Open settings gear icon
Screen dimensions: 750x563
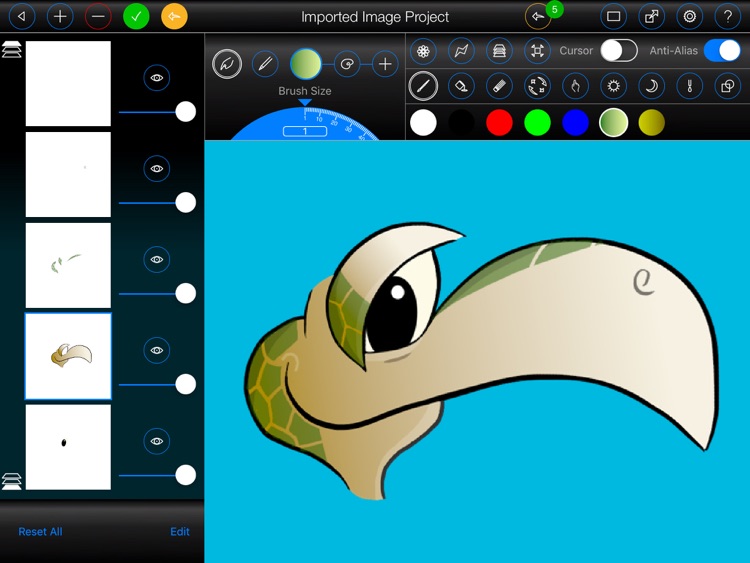690,17
